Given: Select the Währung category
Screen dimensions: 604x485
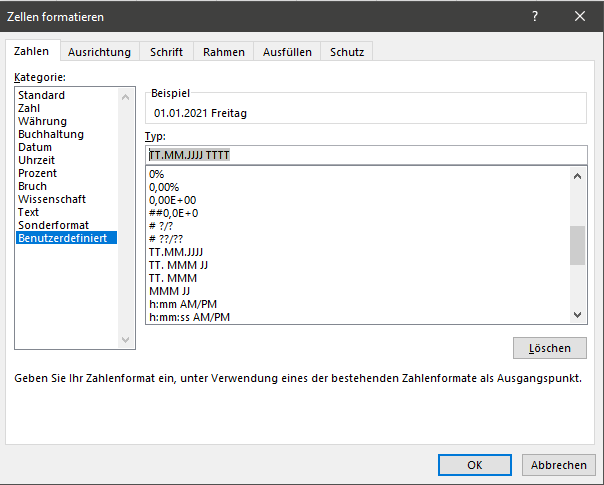Looking at the screenshot, I should coord(66,121).
